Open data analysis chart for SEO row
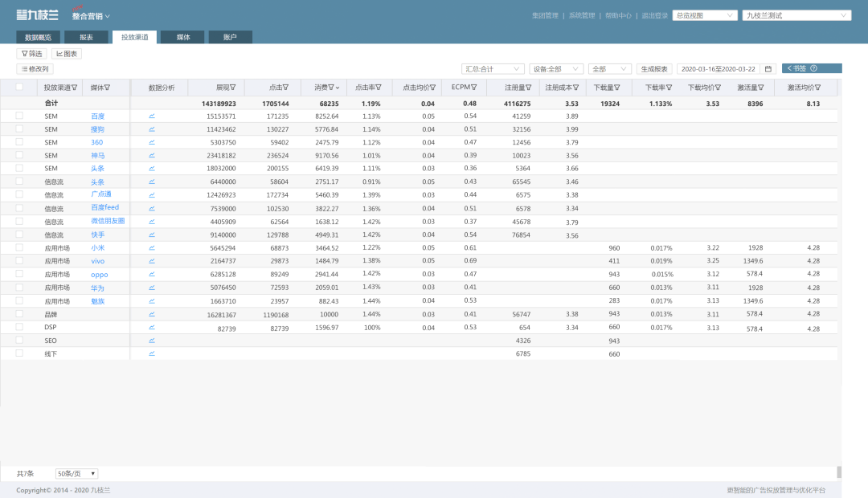Screen dimensions: 868x498 [152, 341]
